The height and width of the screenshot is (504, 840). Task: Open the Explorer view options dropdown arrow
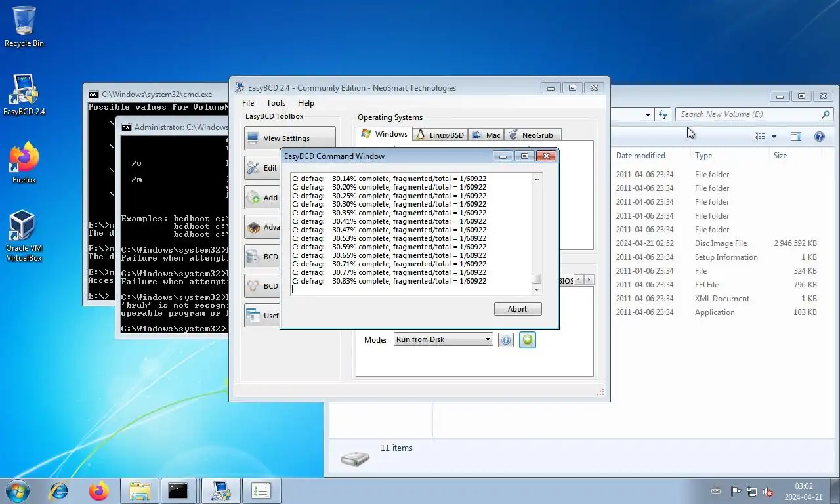[774, 136]
